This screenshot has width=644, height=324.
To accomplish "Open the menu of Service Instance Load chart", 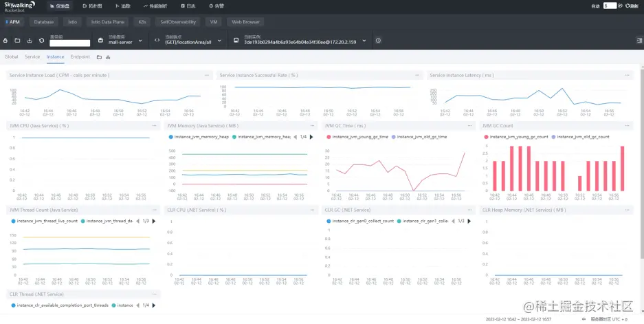I will pyautogui.click(x=207, y=75).
